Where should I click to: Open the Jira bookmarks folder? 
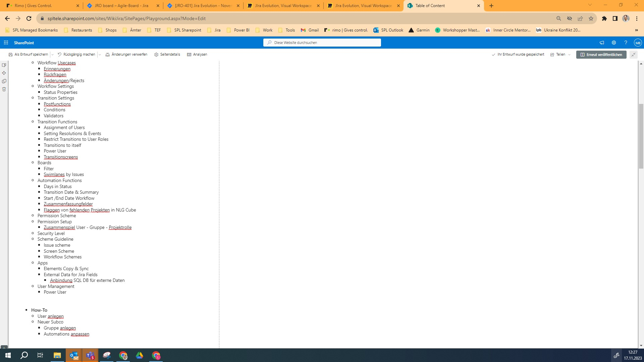[214, 30]
